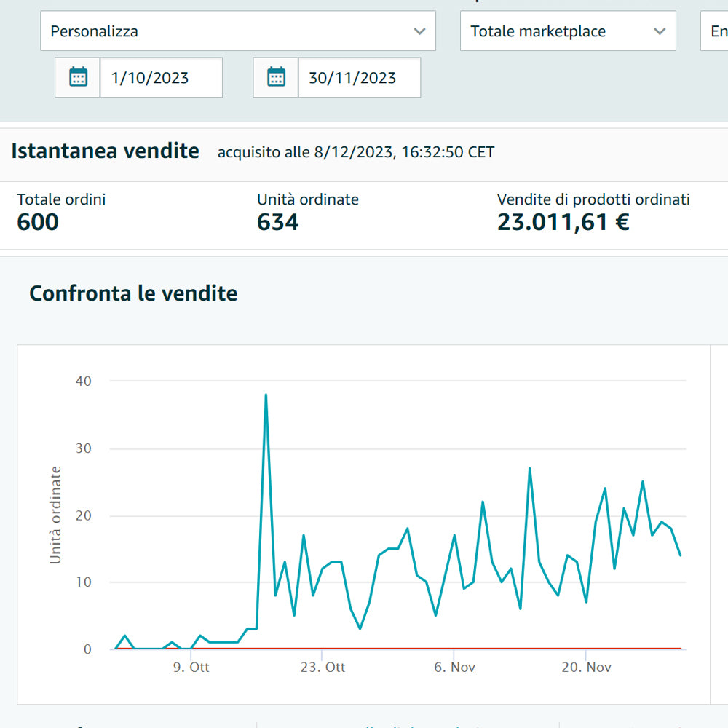728x728 pixels.
Task: Expand the partially visible dropdown beside Totale marketplace
Action: point(715,31)
